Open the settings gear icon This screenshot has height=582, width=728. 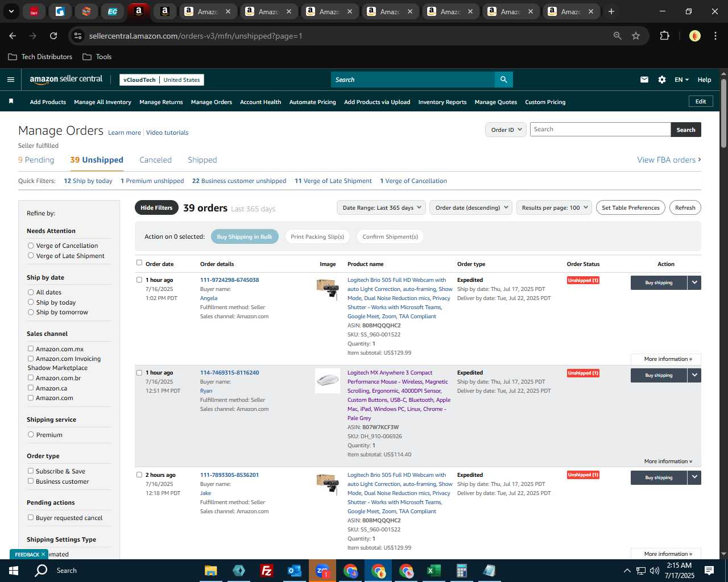tap(662, 80)
